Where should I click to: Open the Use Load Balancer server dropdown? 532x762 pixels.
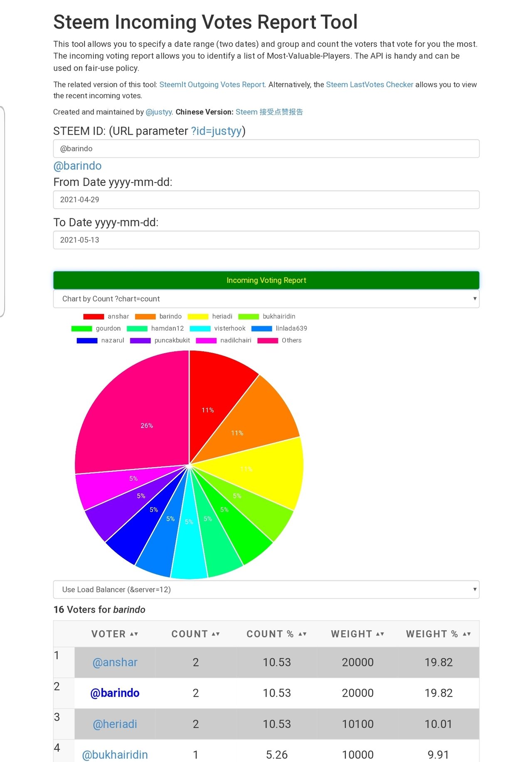pyautogui.click(x=266, y=589)
